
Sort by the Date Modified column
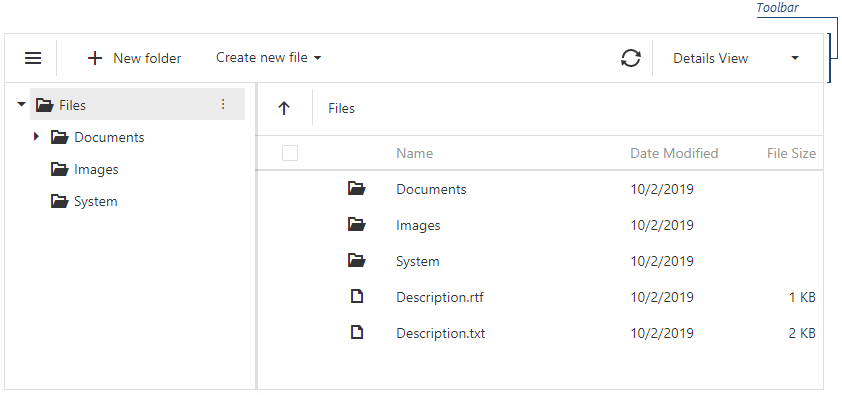[674, 153]
